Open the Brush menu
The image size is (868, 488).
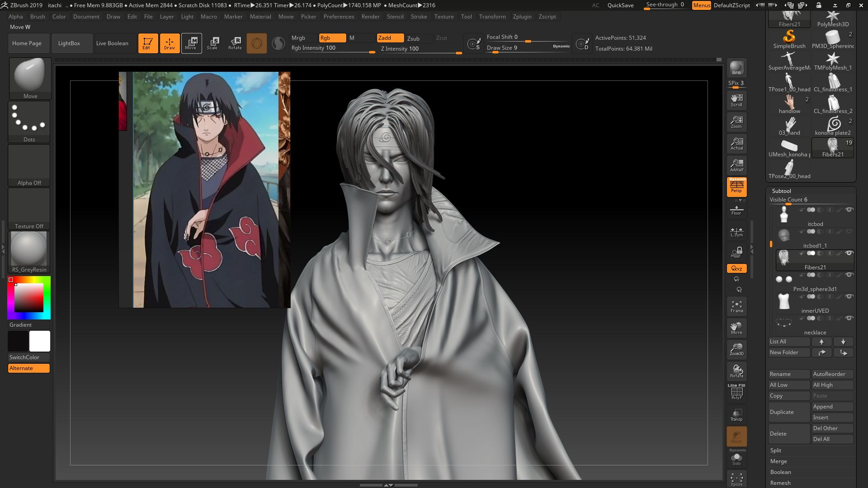[38, 17]
